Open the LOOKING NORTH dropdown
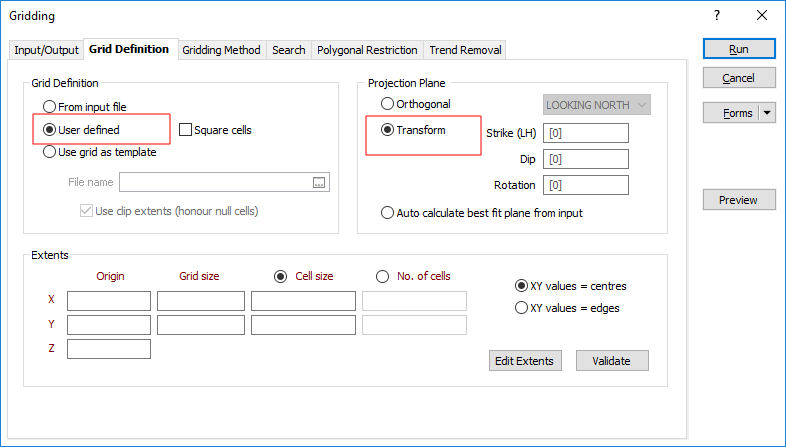 (x=597, y=105)
